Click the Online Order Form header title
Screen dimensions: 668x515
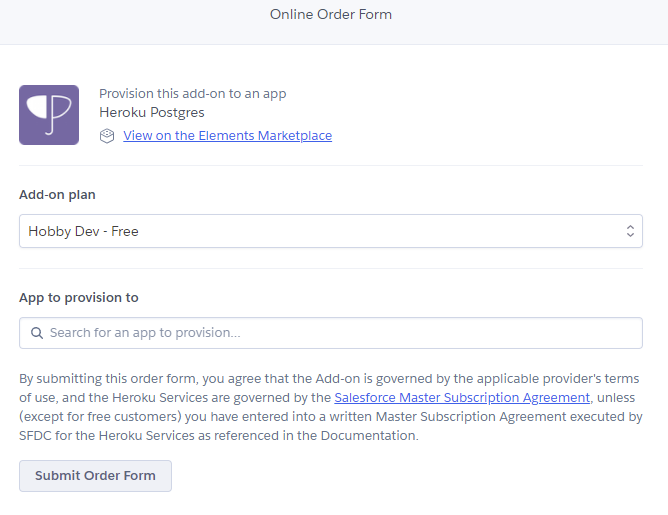pyautogui.click(x=331, y=15)
